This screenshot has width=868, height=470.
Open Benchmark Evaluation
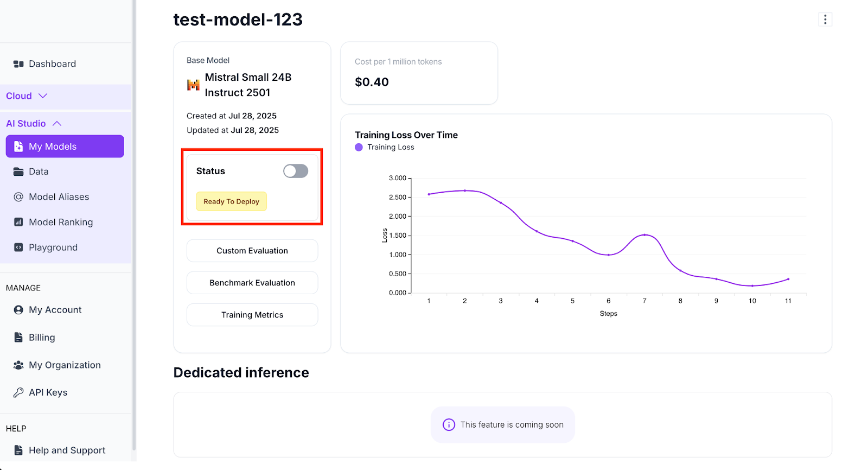tap(252, 283)
